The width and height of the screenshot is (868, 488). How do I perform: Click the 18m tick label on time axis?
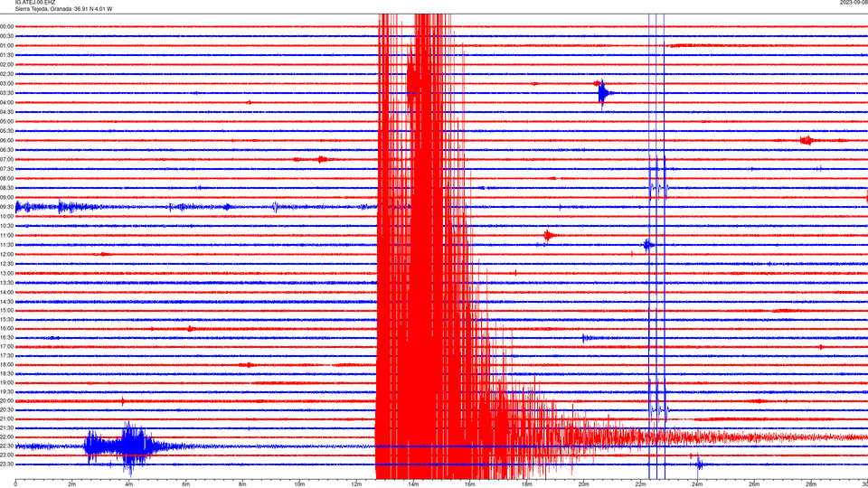pyautogui.click(x=527, y=484)
